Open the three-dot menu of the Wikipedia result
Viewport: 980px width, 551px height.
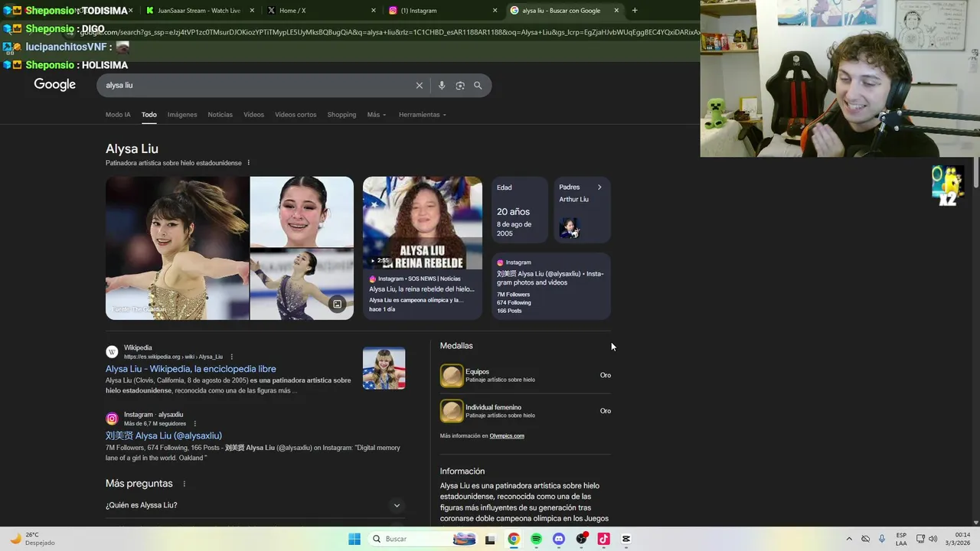[x=232, y=357]
